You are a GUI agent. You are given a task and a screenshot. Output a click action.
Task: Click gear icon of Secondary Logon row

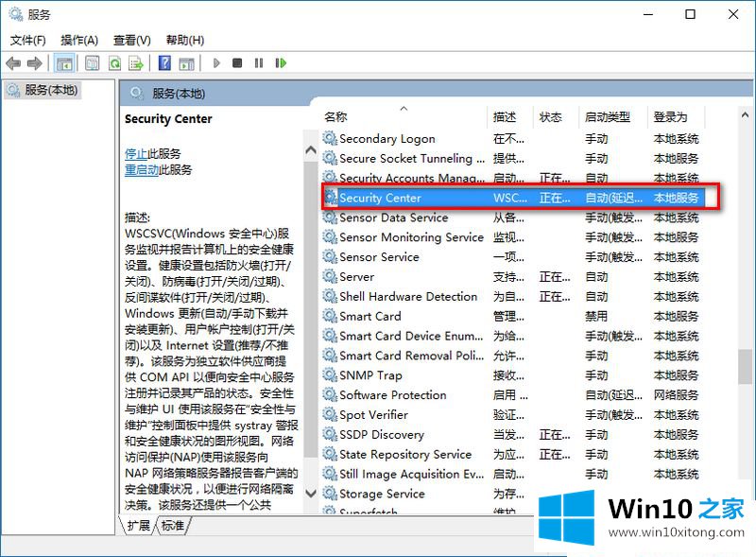[330, 138]
